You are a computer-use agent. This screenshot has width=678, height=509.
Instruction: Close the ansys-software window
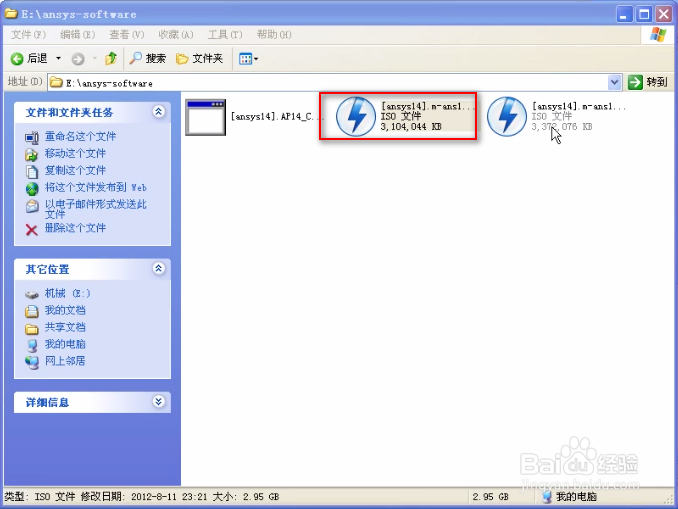(x=664, y=14)
